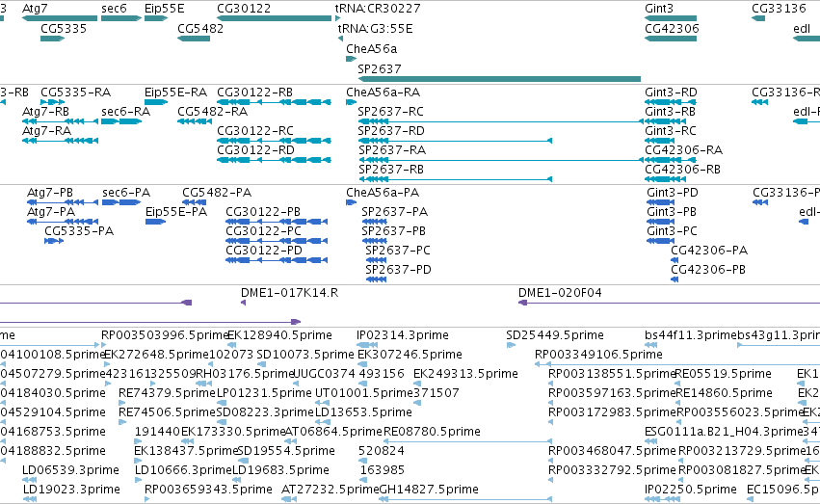
Task: Click the RP003659343.5prime EST label
Action: point(209,490)
